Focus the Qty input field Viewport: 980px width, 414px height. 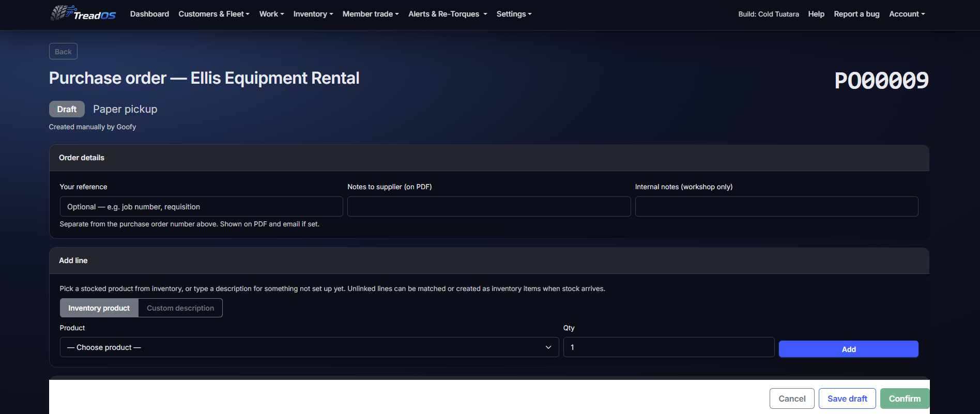point(669,347)
